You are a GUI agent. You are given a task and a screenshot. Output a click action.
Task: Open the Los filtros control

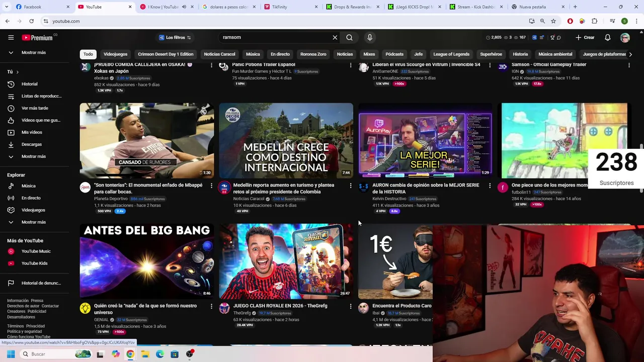click(175, 37)
